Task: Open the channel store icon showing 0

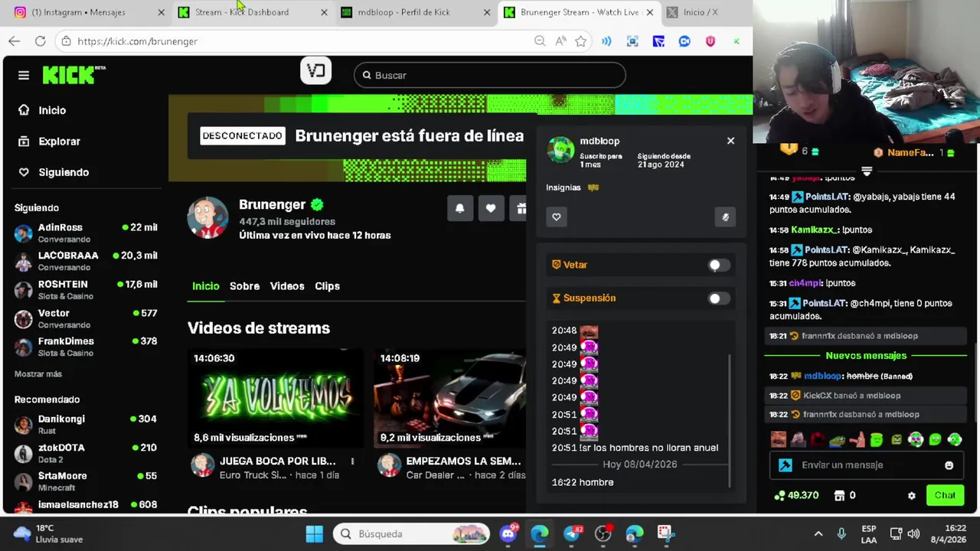Action: tap(844, 495)
